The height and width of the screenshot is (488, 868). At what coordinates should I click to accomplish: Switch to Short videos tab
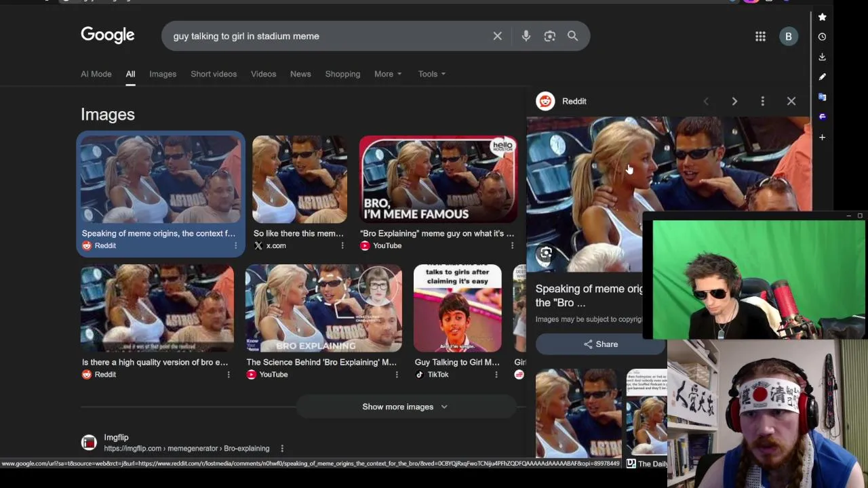pos(214,74)
